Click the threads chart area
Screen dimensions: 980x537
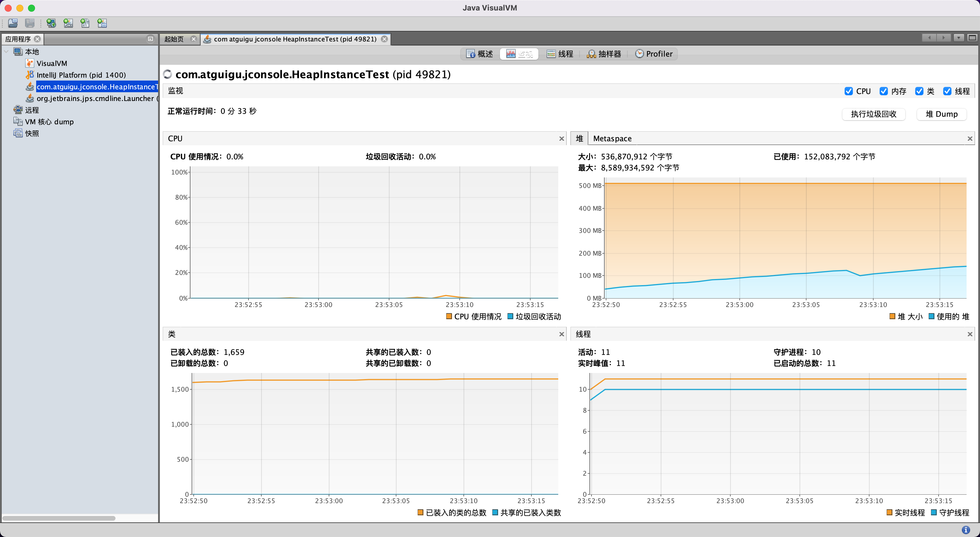coord(778,434)
